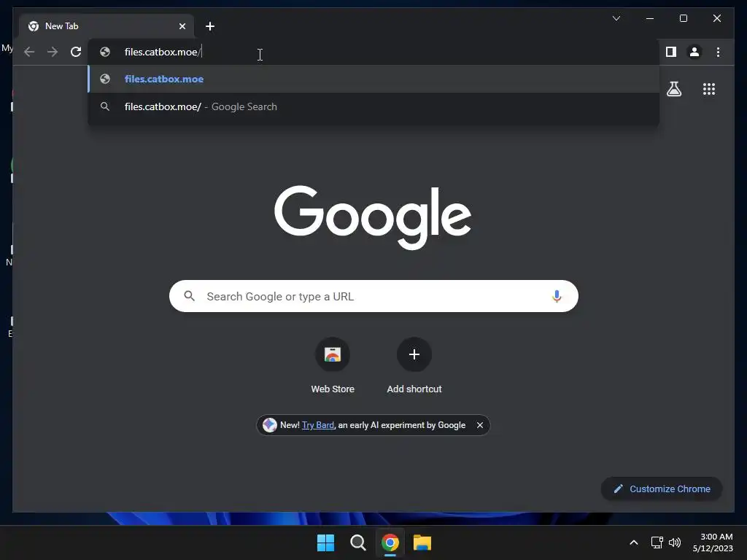Viewport: 747px width, 560px height.
Task: Click the browser back arrow
Action: [29, 52]
